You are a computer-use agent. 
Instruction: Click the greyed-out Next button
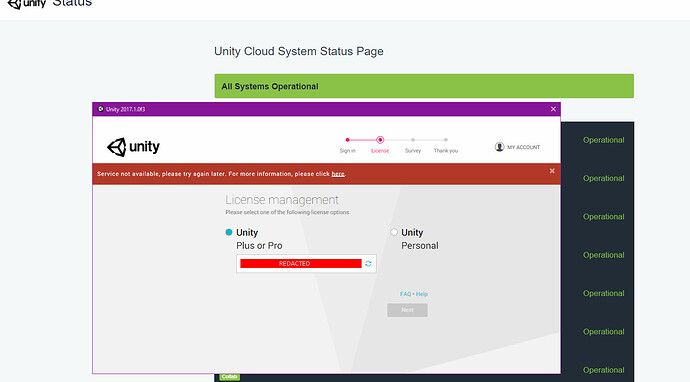pyautogui.click(x=407, y=310)
